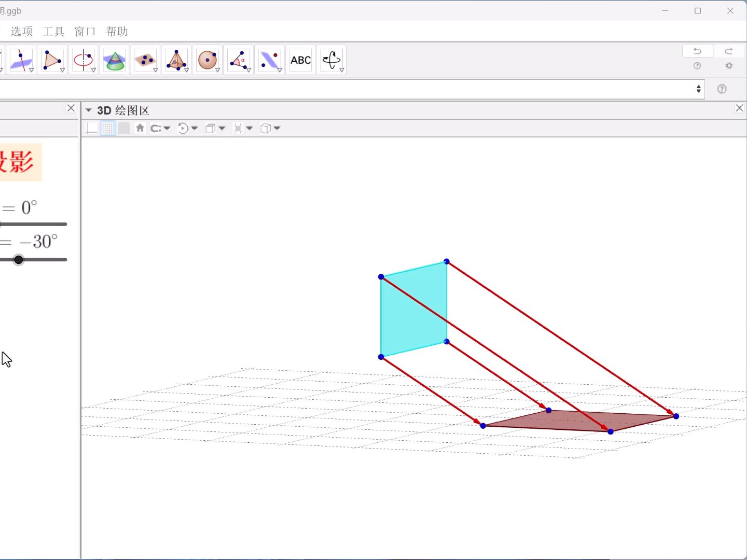This screenshot has width=747, height=560.
Task: Open the 选项 menu
Action: [x=22, y=32]
